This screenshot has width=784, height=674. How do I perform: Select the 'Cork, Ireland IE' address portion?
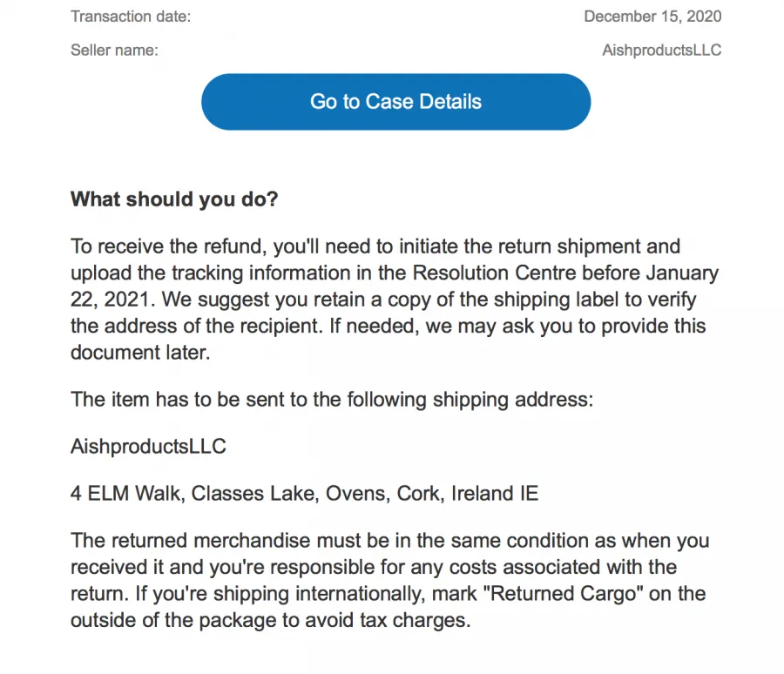pyautogui.click(x=468, y=494)
